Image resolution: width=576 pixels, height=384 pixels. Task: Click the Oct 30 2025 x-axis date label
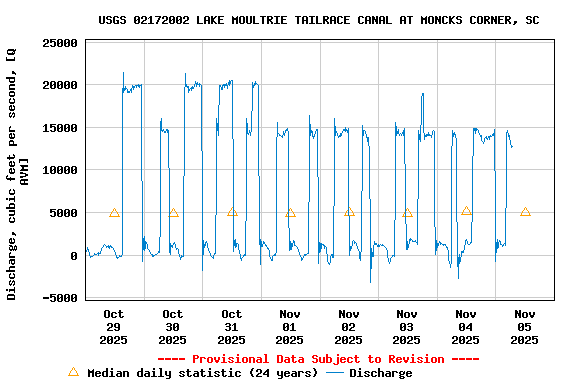172,327
